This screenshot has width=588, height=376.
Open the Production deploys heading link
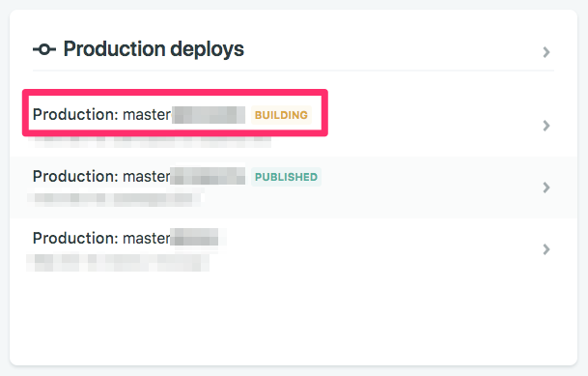point(154,49)
